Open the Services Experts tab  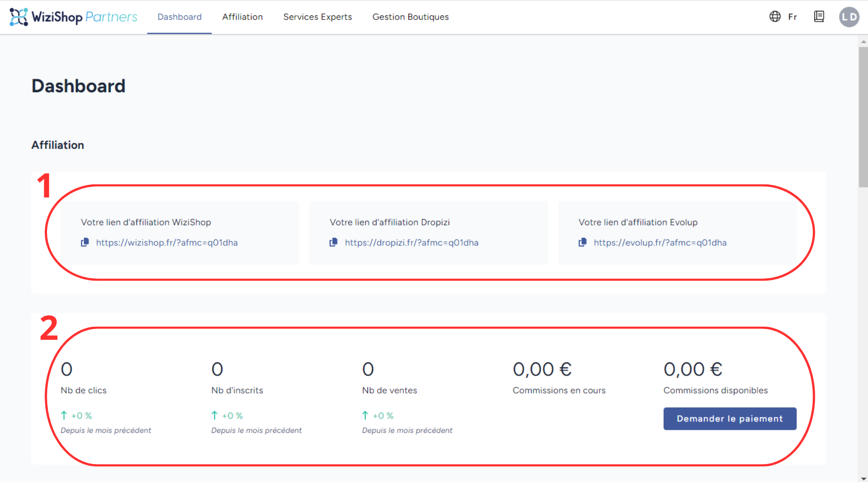tap(317, 17)
